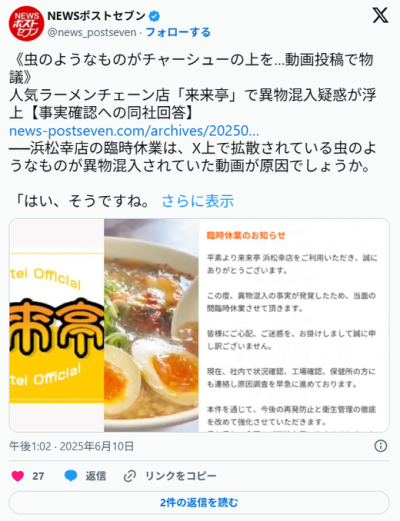The height and width of the screenshot is (521, 400).
Task: Click the reply speech bubble icon
Action: point(71,476)
